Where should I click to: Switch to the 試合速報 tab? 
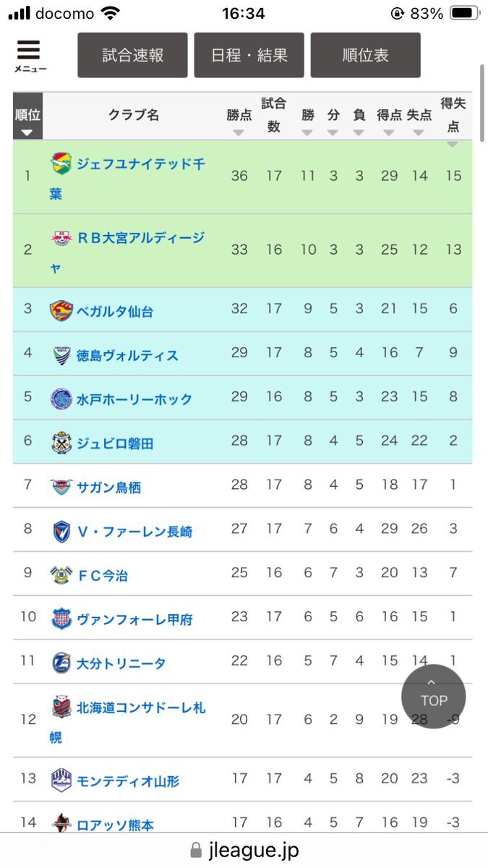(132, 55)
